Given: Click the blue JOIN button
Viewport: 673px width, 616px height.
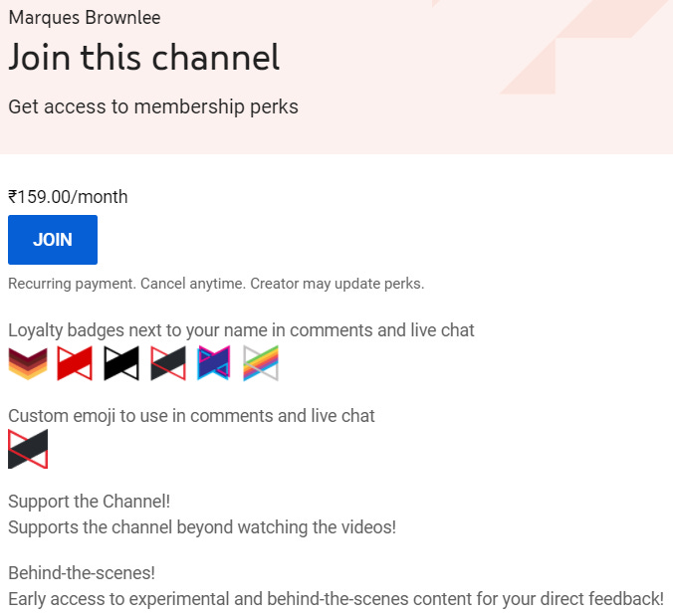Looking at the screenshot, I should pyautogui.click(x=53, y=240).
